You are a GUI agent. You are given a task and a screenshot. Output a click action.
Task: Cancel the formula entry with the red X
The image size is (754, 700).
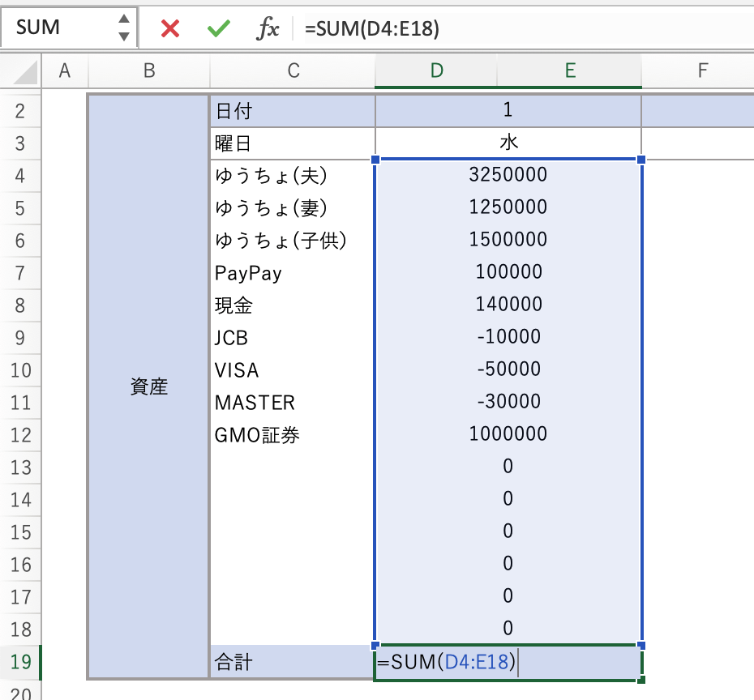coord(170,28)
